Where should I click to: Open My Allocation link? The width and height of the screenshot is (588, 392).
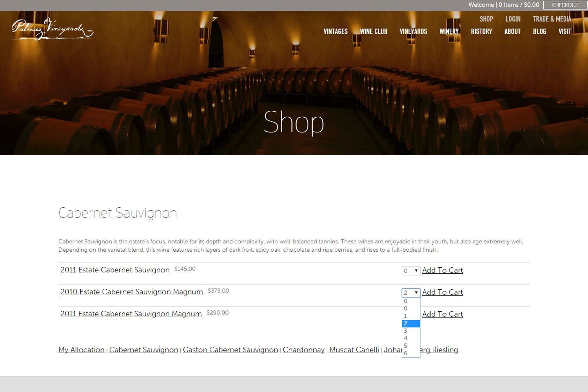82,350
